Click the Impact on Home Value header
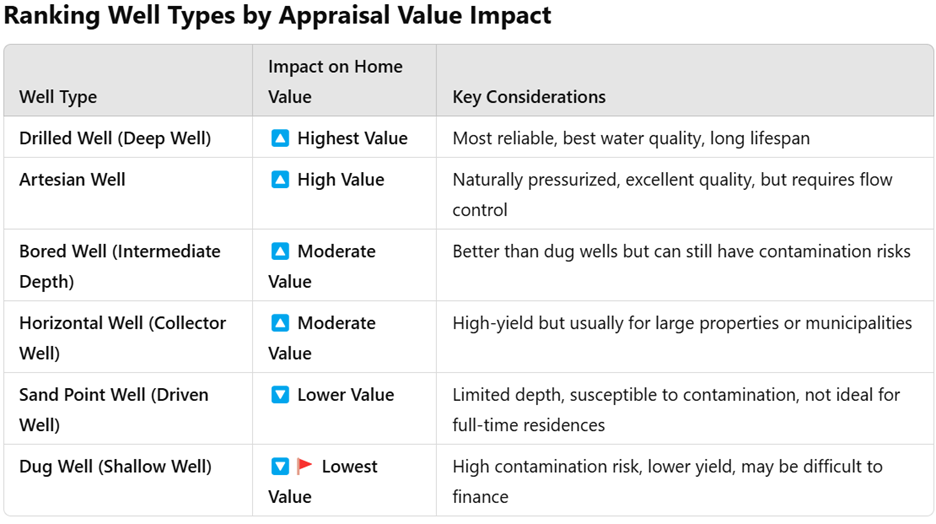The image size is (936, 524). coord(335,81)
